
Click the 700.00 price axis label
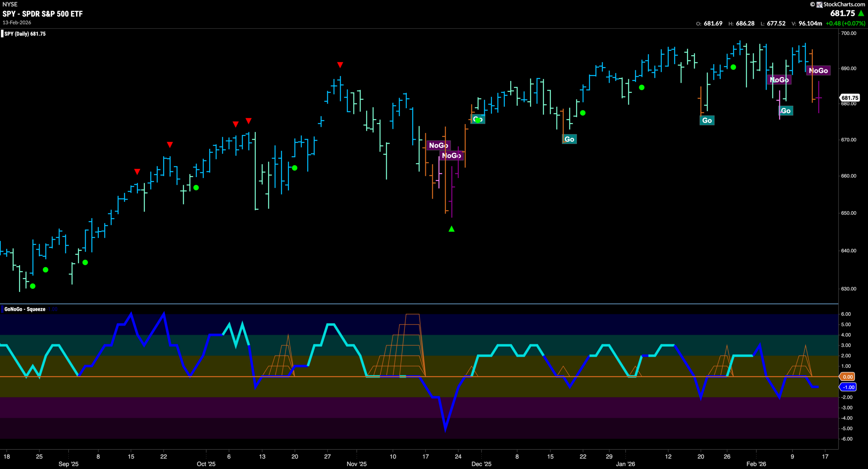tap(849, 33)
